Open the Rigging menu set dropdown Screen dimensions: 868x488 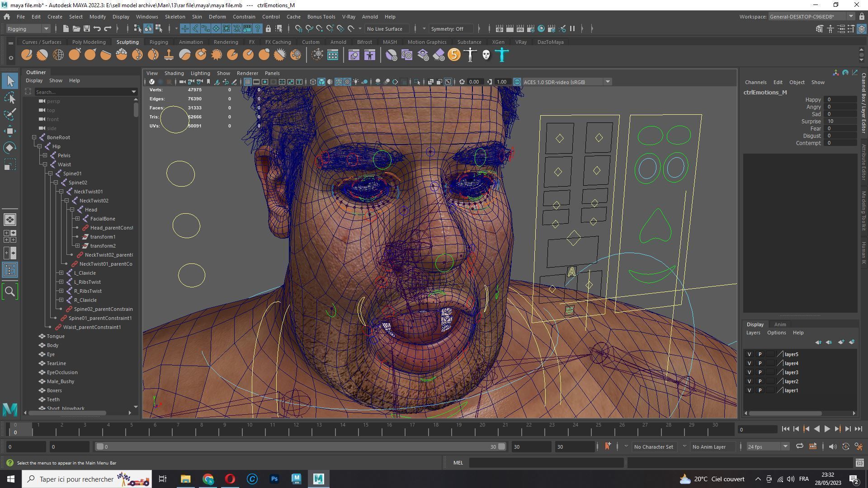click(x=28, y=29)
